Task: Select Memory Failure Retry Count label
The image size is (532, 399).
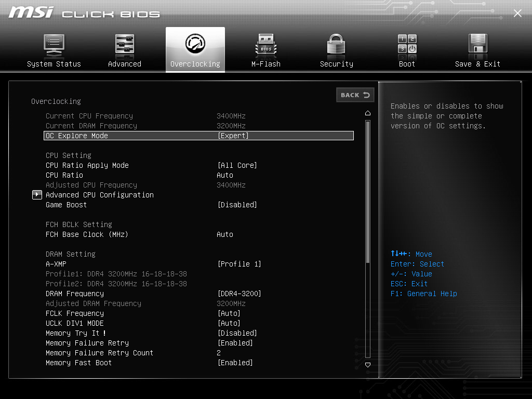Action: click(99, 353)
